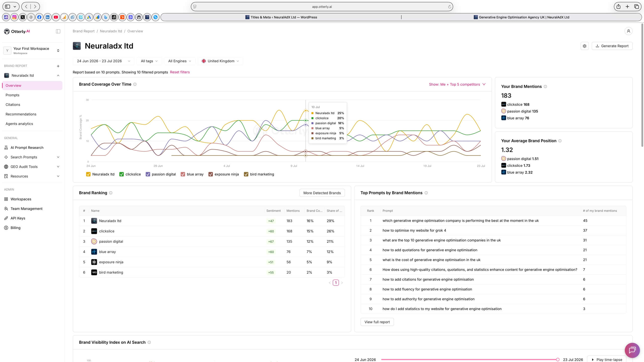Image resolution: width=644 pixels, height=362 pixels.
Task: Toggle the passion digital legend checkbox
Action: [x=148, y=174]
